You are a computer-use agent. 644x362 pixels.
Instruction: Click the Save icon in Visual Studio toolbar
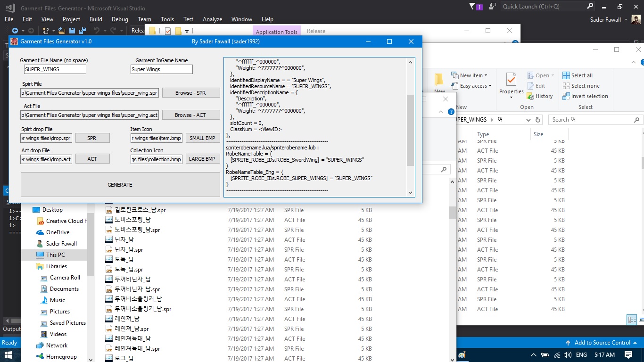coord(72,31)
